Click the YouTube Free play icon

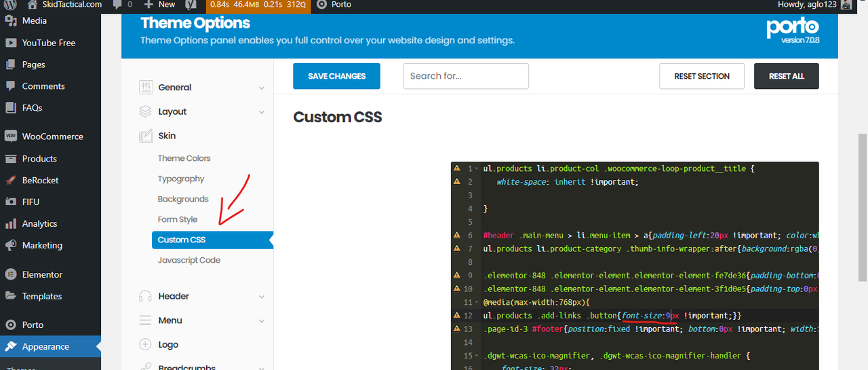tap(10, 43)
